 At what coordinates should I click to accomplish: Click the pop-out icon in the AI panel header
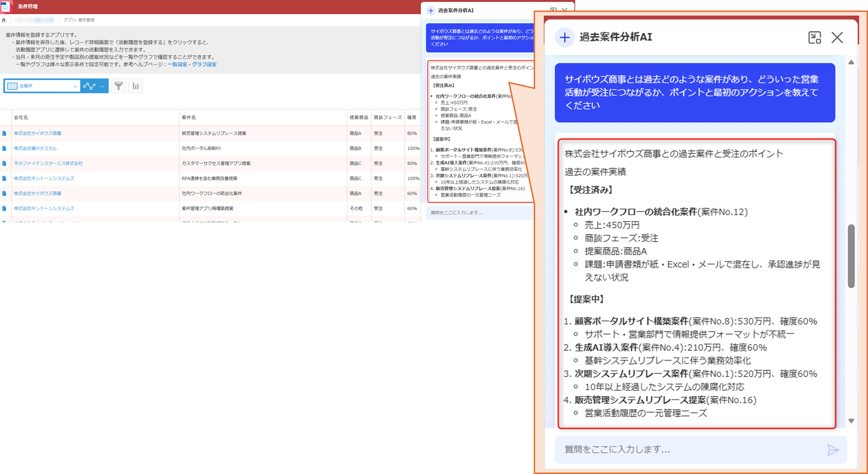click(815, 37)
